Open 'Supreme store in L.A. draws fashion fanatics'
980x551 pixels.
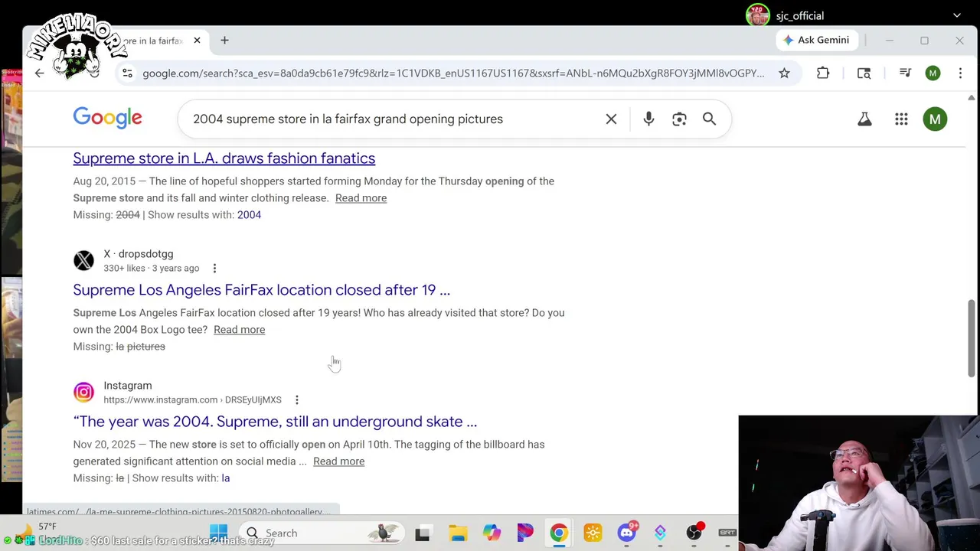pyautogui.click(x=224, y=158)
